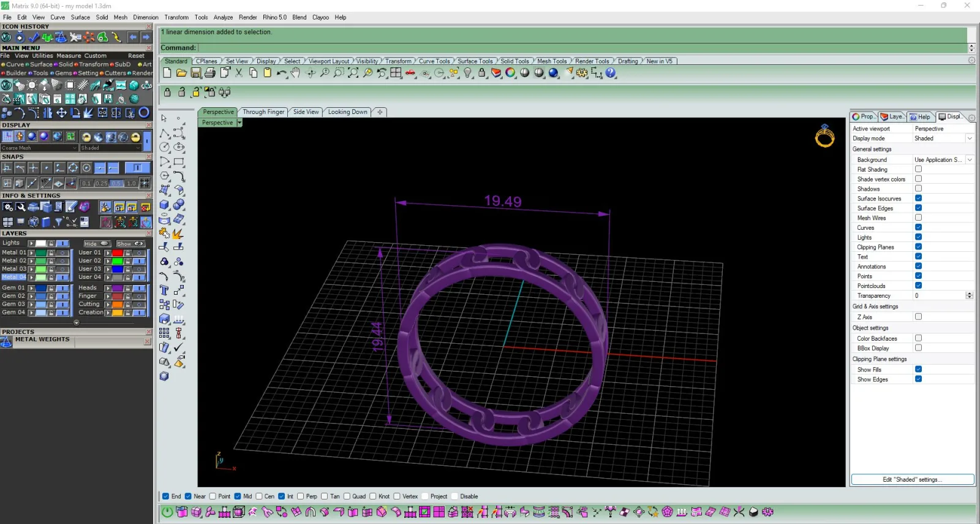Open help with the blue question mark icon

tap(611, 73)
